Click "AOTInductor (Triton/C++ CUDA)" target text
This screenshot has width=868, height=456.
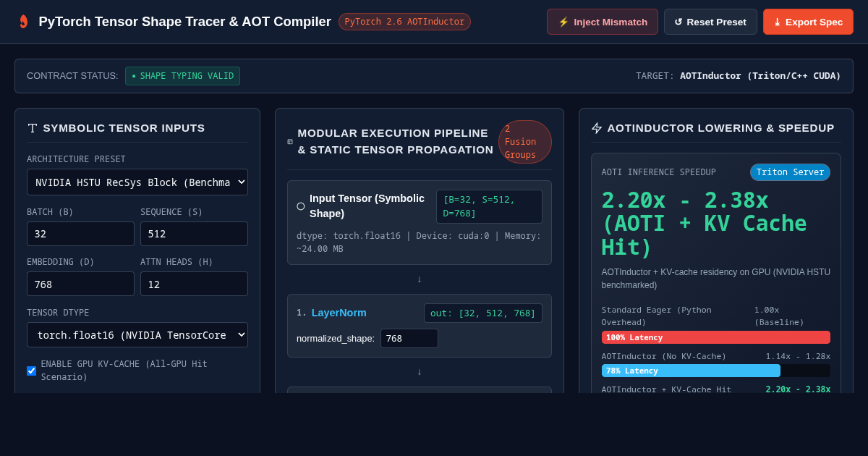click(760, 76)
